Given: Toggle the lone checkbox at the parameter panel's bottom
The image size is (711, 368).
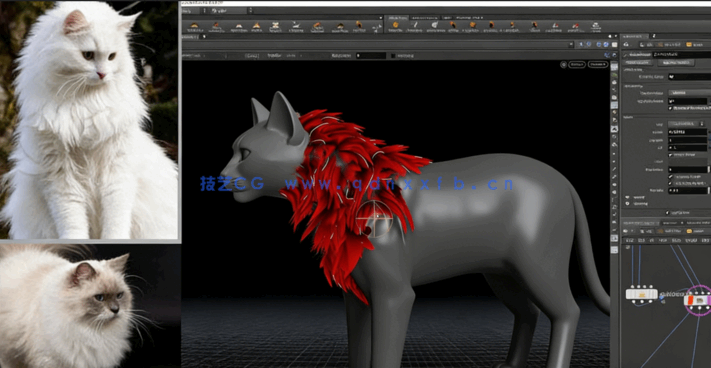Looking at the screenshot, I should coord(667,213).
